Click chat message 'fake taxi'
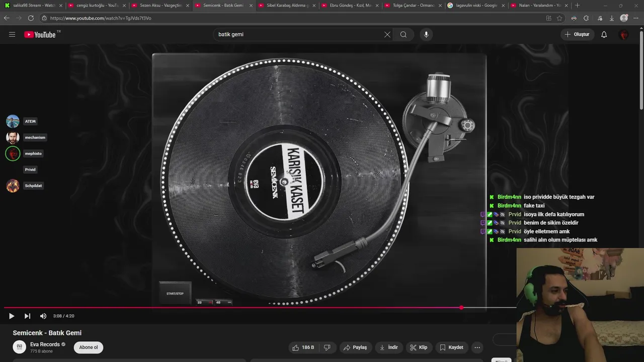The width and height of the screenshot is (644, 362). point(534,206)
